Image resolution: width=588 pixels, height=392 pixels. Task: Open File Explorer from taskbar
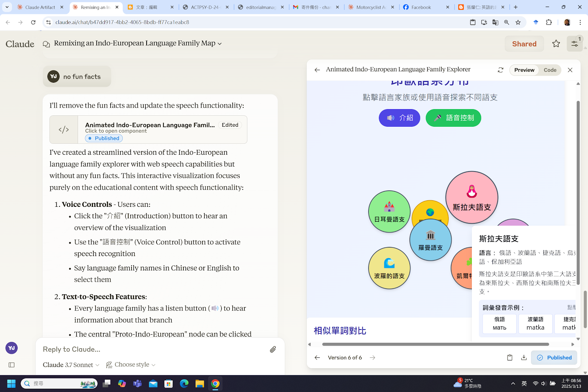[200, 384]
